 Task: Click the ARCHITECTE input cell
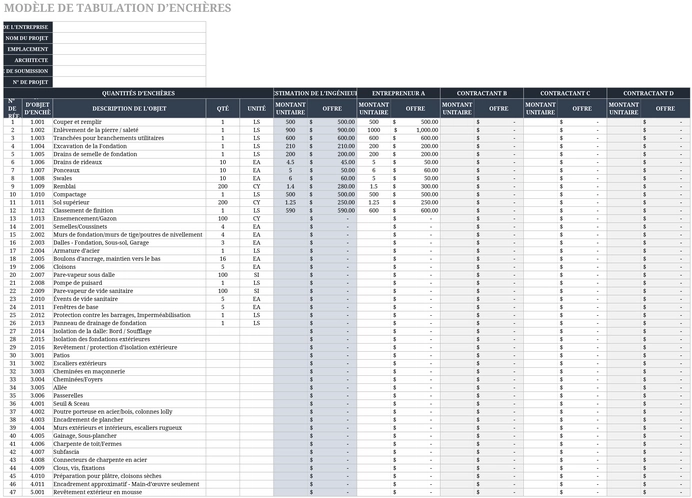[129, 60]
